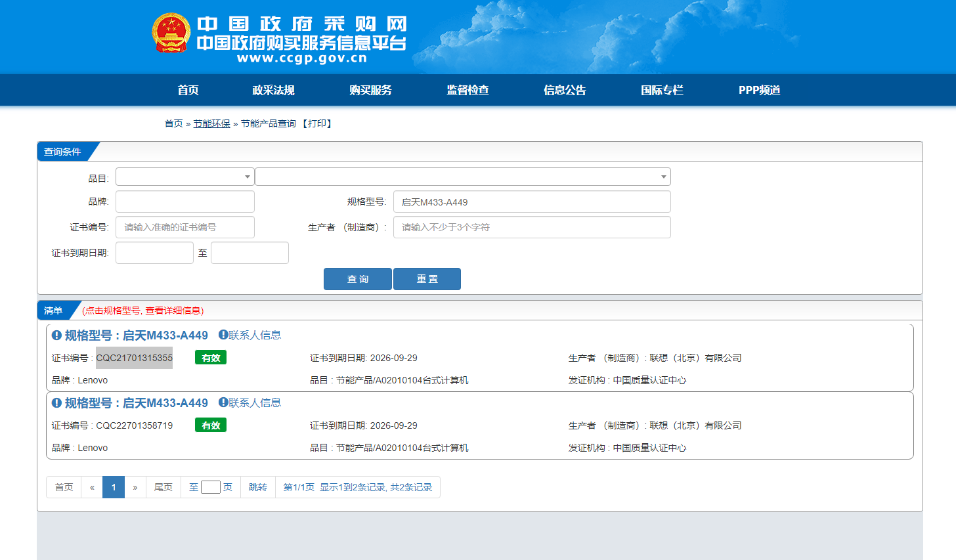
Task: Click the 清单 panel header tab
Action: point(53,311)
